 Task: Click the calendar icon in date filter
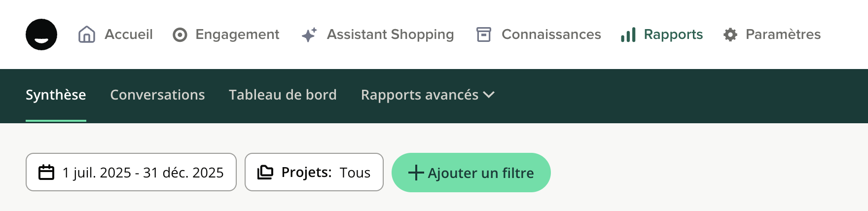[46, 173]
